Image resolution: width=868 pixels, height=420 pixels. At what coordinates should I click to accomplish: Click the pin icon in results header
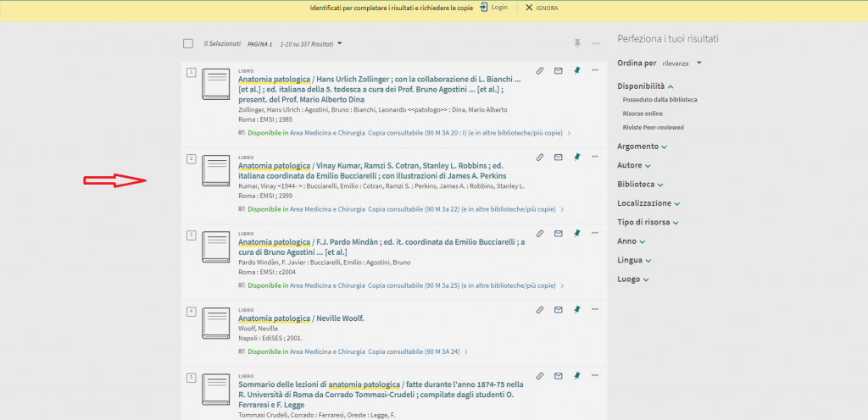[x=577, y=43]
